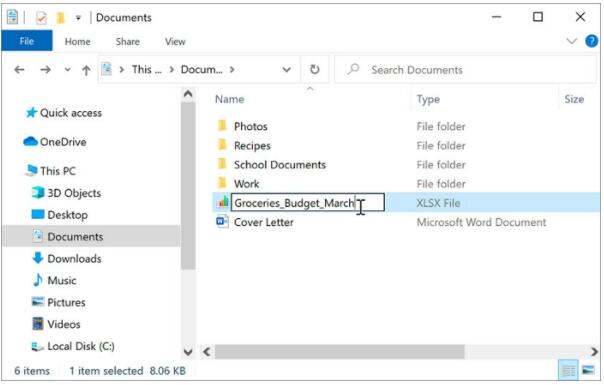Click the new folder icon in title bar
604x385 pixels.
click(x=60, y=18)
